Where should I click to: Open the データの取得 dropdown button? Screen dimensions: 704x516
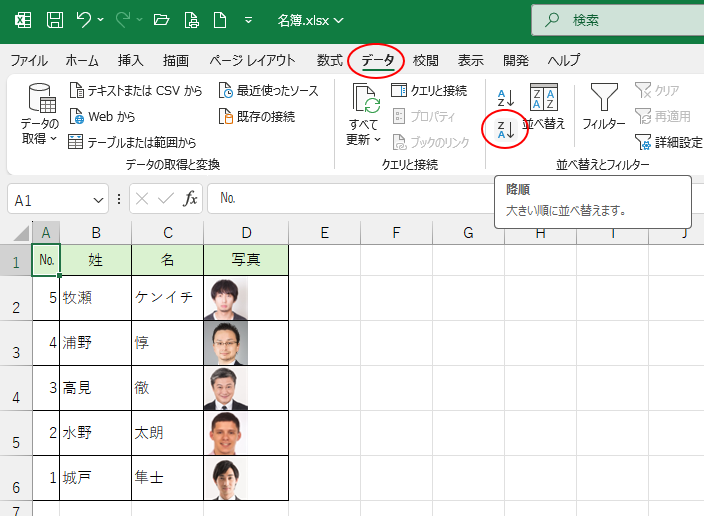[x=40, y=114]
